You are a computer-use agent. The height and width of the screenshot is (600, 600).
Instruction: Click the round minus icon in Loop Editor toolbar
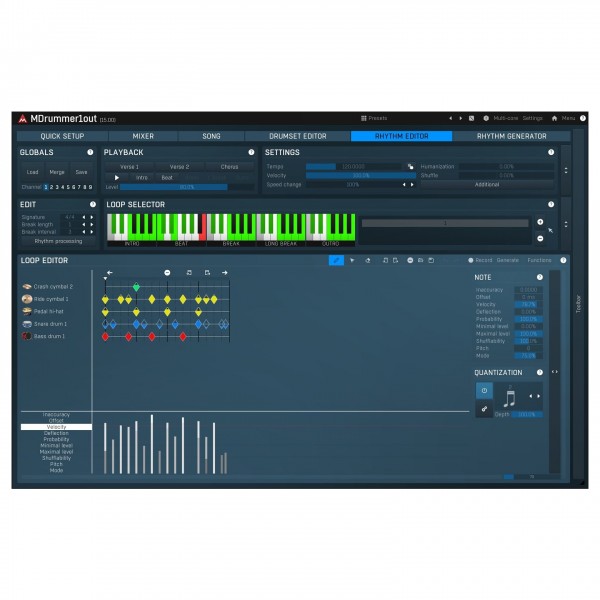pyautogui.click(x=410, y=260)
